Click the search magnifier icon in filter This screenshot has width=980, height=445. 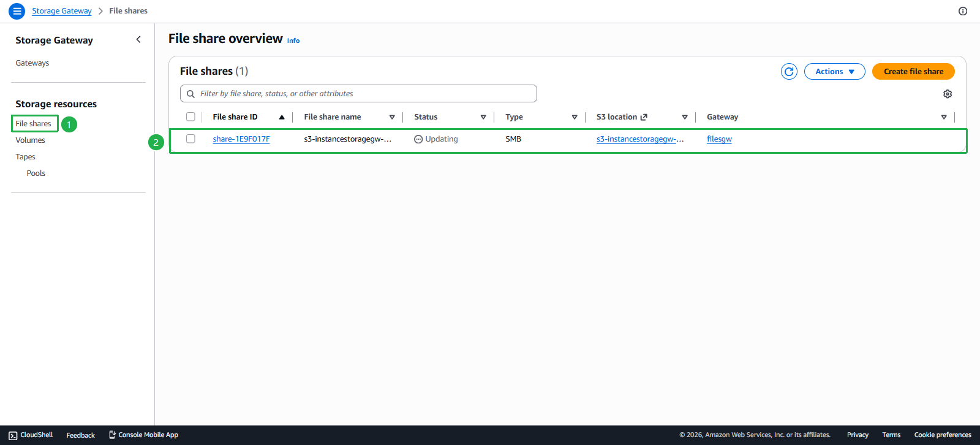191,94
